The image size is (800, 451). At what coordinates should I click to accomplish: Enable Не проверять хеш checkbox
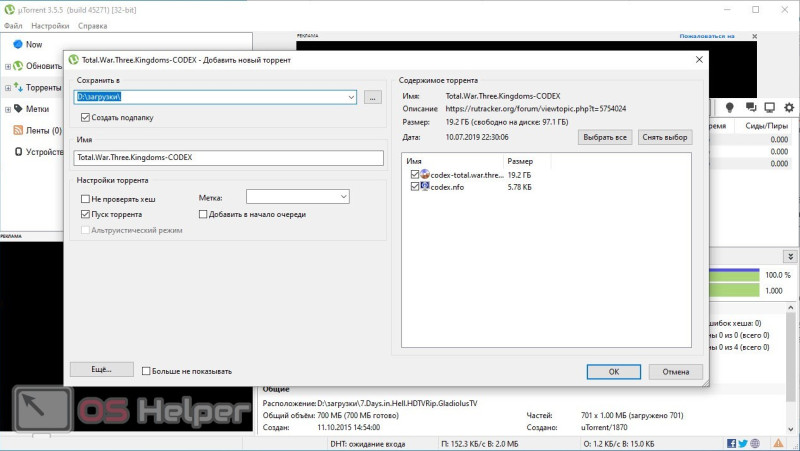click(85, 199)
